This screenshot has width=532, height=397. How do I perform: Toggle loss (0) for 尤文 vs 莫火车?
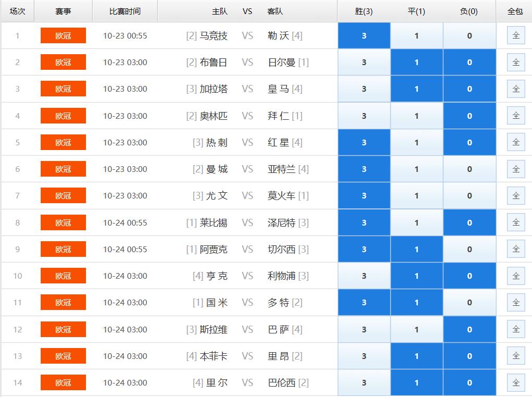[x=469, y=196]
